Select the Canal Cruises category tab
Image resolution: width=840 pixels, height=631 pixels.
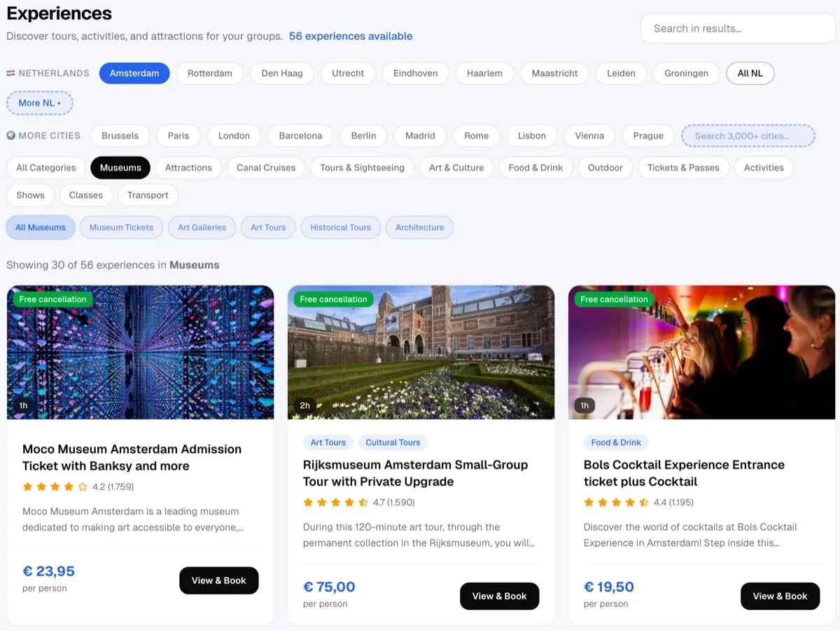click(x=265, y=167)
